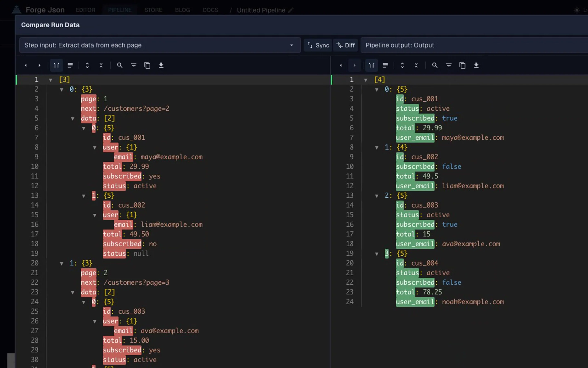Toggle Sync scrolling between panes
Viewport: 588px width, 368px height.
318,45
